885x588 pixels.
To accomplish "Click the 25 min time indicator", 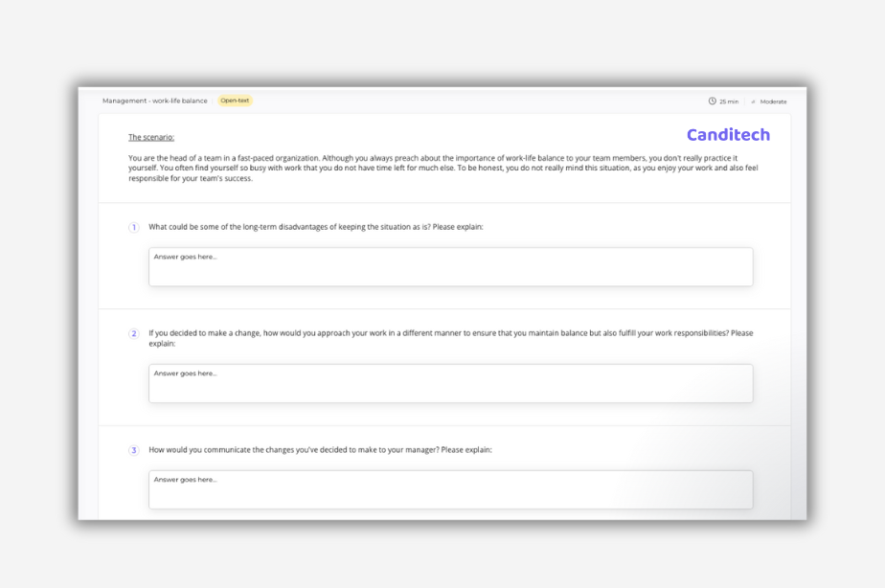I will click(x=725, y=101).
